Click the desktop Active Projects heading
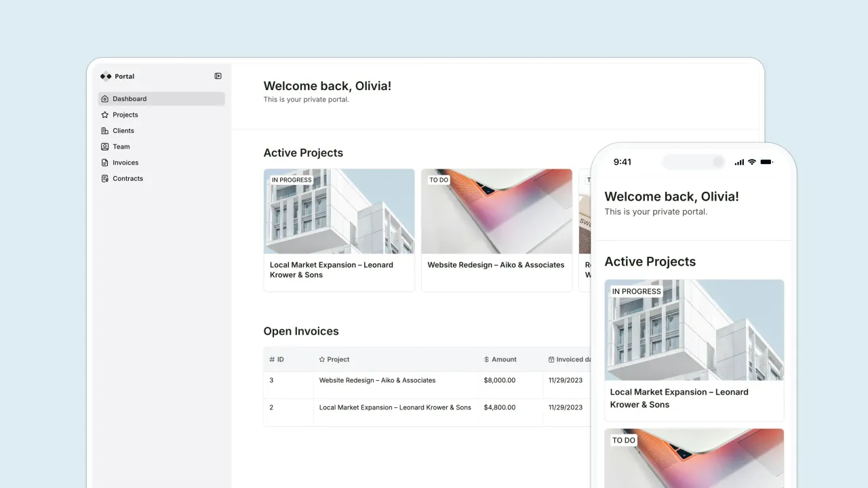The height and width of the screenshot is (488, 868). tap(303, 153)
